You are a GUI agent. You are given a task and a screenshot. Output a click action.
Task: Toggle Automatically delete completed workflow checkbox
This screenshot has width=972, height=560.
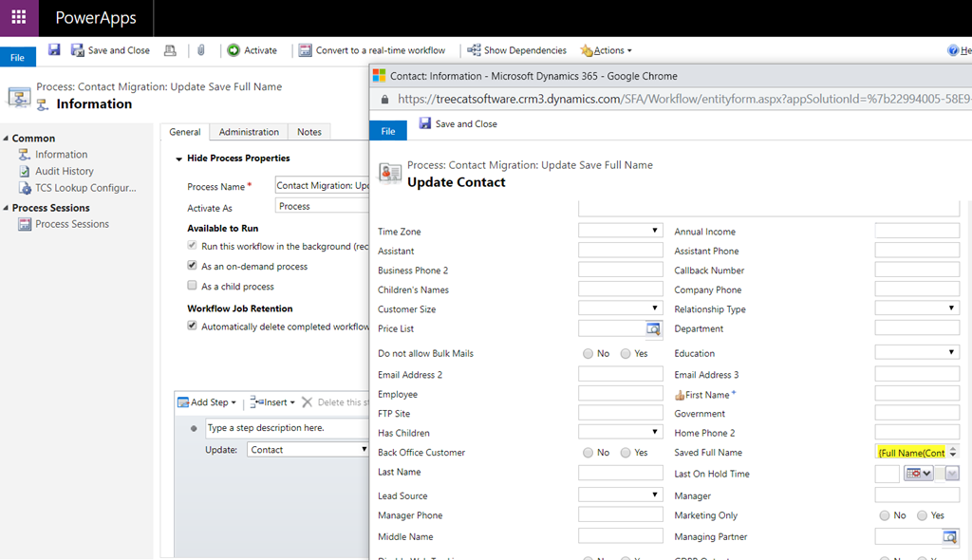[192, 326]
